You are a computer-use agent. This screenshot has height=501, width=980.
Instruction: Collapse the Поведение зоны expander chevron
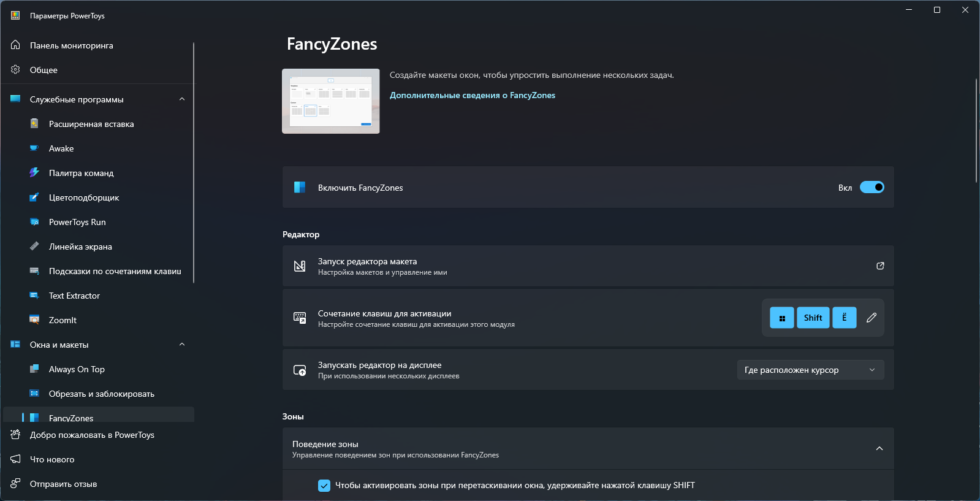pyautogui.click(x=879, y=448)
